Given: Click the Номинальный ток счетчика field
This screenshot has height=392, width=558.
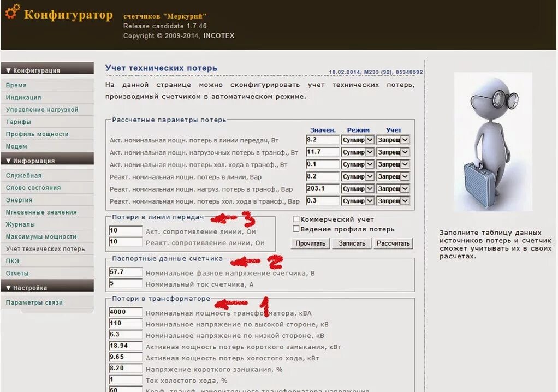Looking at the screenshot, I should coord(125,283).
